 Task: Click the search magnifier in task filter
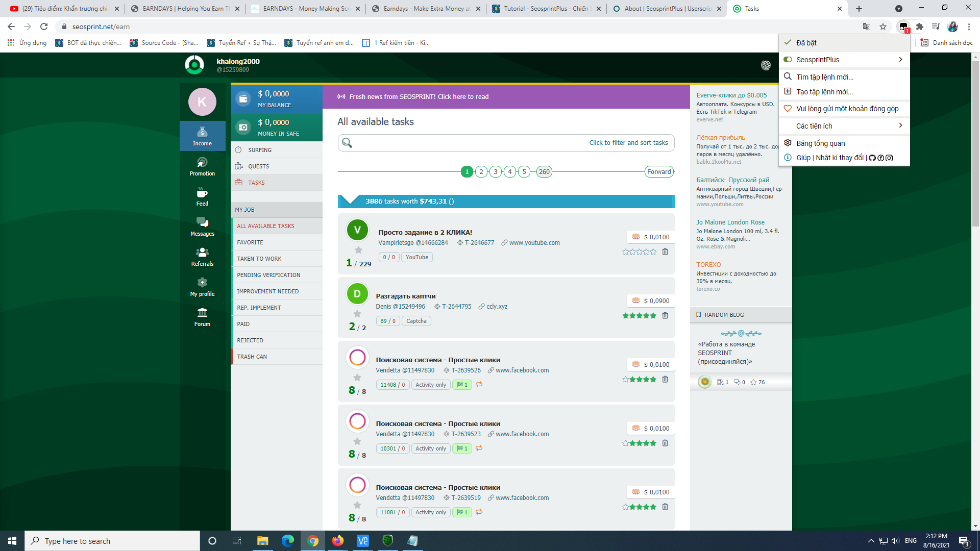point(347,143)
